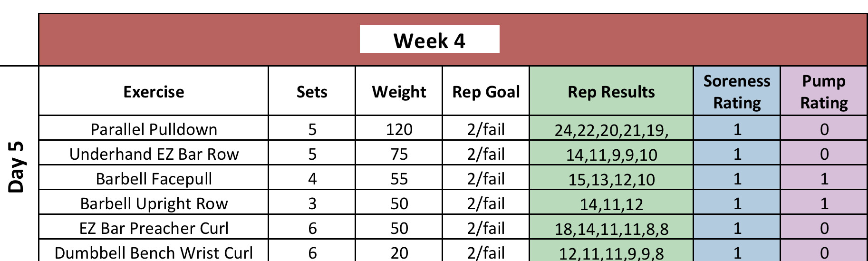
Task: Click the Soreness Rating header
Action: 737,91
